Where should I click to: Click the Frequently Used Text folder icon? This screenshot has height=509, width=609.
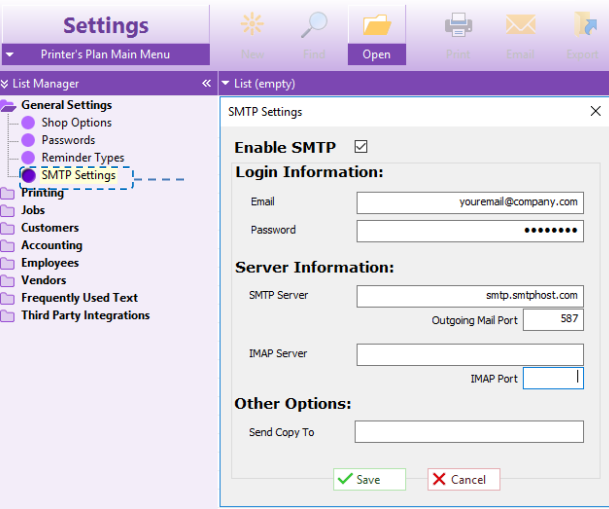7,298
